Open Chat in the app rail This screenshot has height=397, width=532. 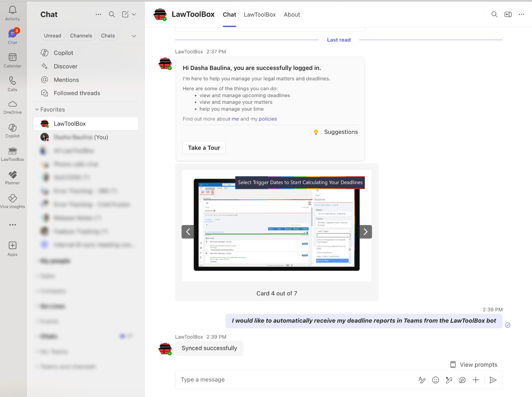tap(12, 36)
